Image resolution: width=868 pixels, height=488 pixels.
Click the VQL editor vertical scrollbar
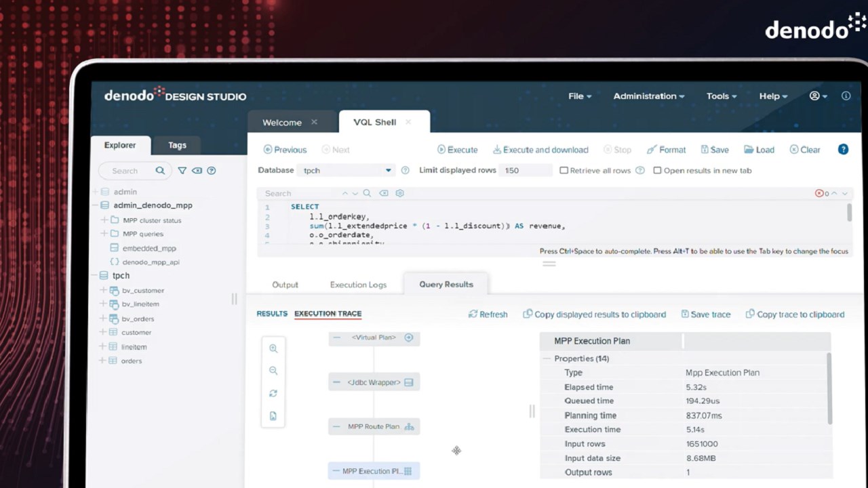point(848,211)
